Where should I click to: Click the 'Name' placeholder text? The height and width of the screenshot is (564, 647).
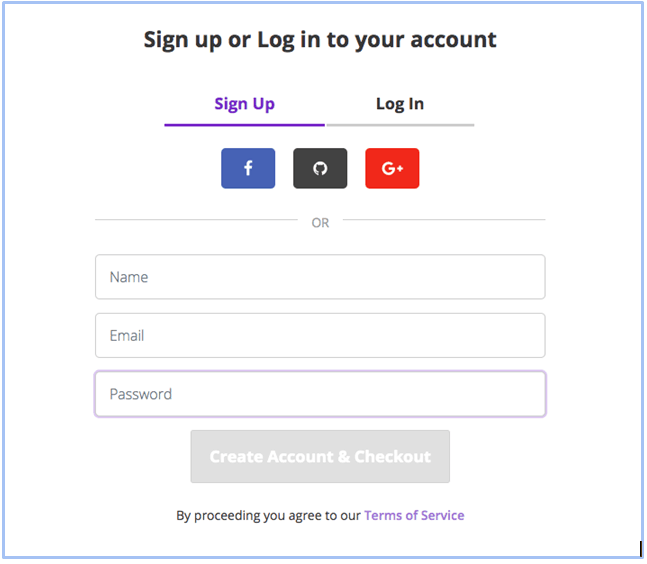click(129, 277)
